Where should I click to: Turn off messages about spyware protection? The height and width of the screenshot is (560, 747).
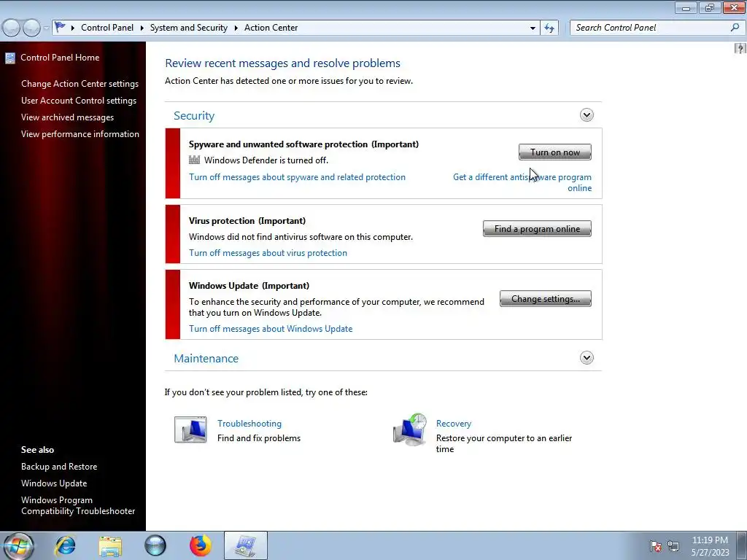(298, 177)
